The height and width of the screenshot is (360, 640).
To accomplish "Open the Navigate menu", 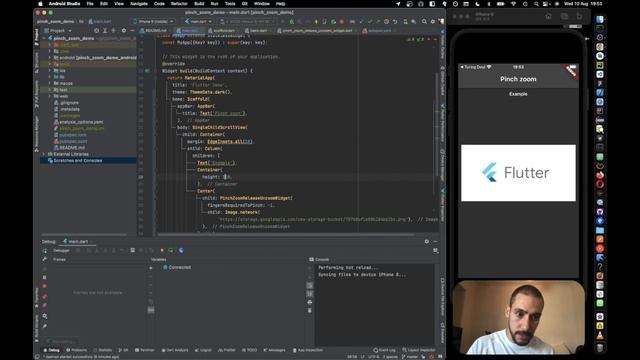I will (x=139, y=4).
